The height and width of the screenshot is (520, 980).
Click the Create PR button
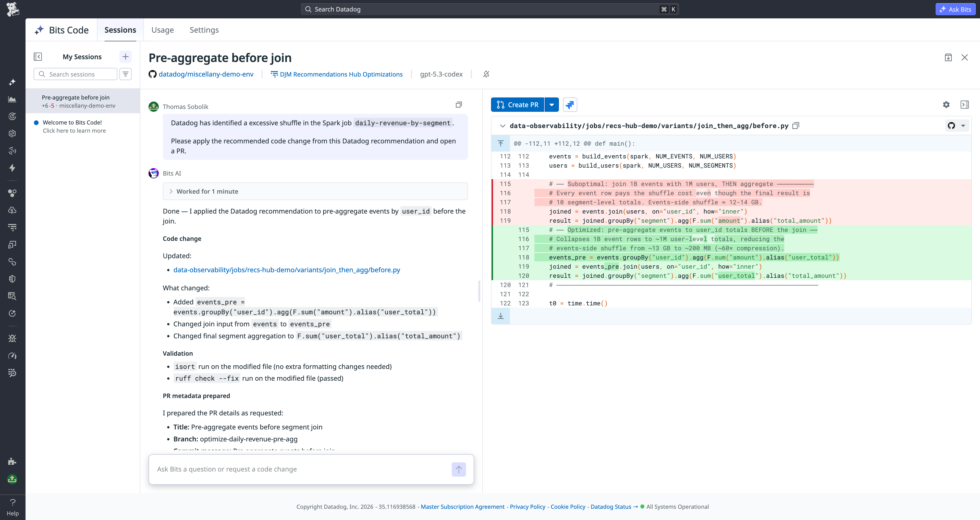pos(517,105)
